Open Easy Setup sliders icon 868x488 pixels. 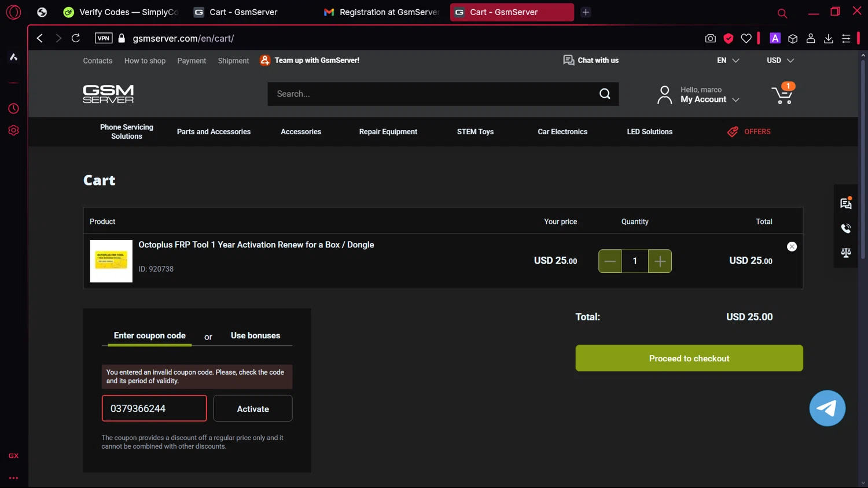[846, 38]
